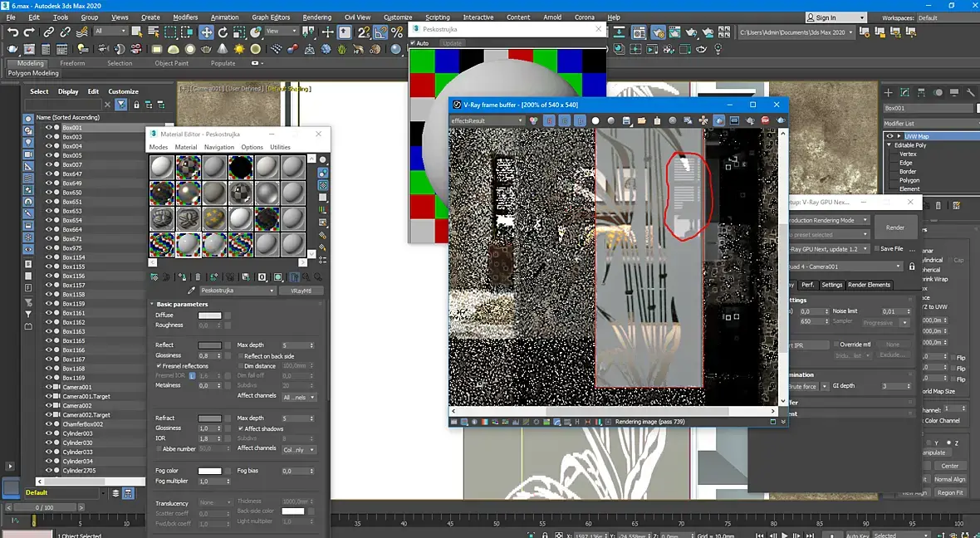Click the VRayMtl material type button
This screenshot has width=980, height=538.
301,291
